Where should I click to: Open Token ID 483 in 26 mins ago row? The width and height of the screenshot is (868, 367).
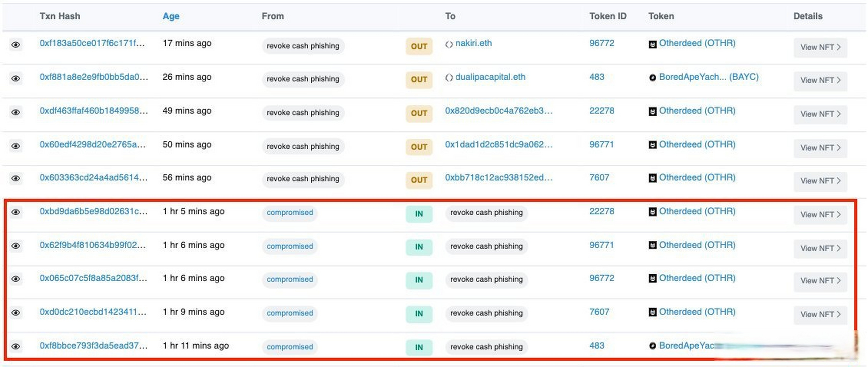click(596, 77)
